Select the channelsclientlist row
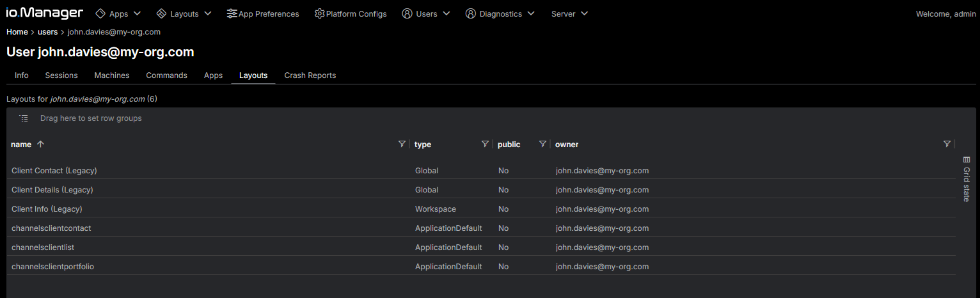The image size is (980, 298). pos(481,247)
